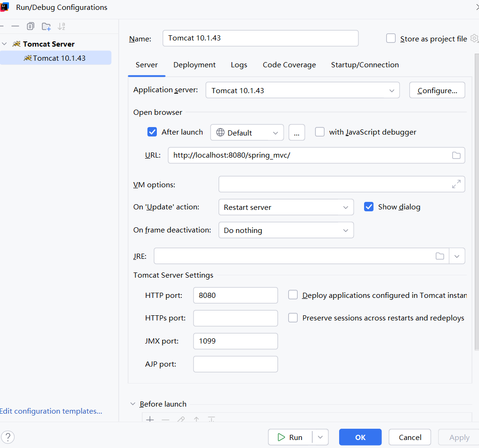Enable Store as project file
Viewport: 479px width, 448px height.
pos(391,39)
